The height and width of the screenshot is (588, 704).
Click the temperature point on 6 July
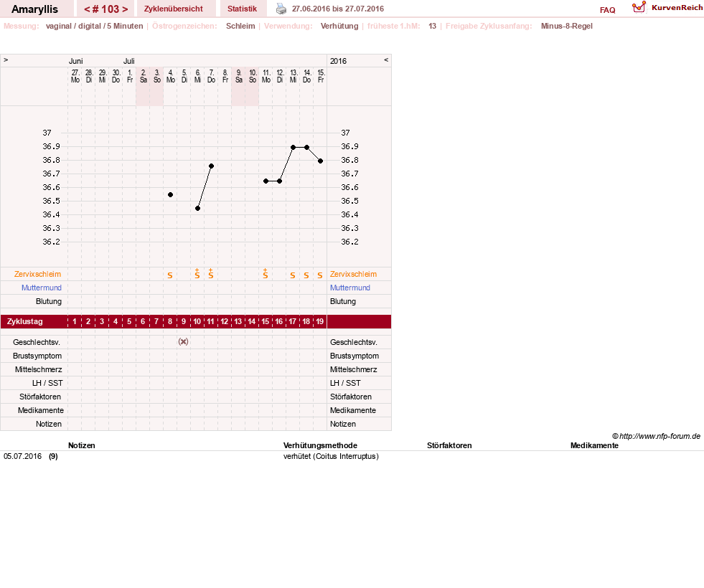[x=197, y=208]
